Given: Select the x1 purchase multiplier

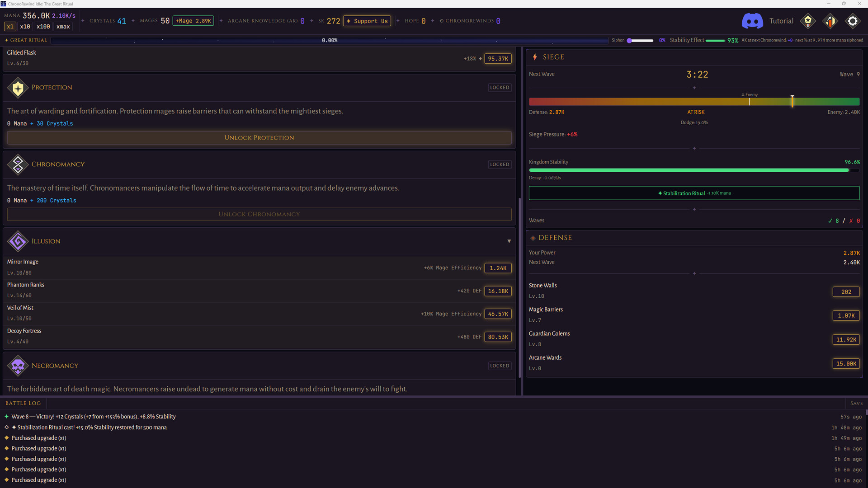Looking at the screenshot, I should pos(10,27).
